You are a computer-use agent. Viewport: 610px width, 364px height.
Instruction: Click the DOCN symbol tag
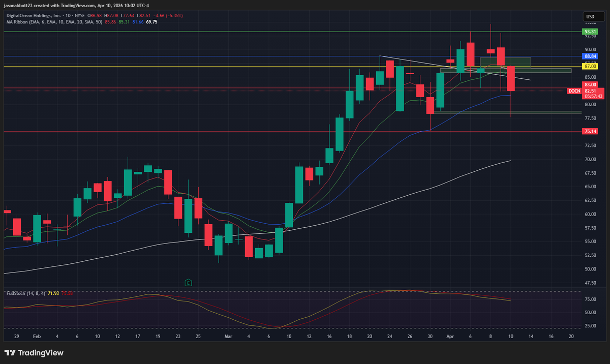click(x=574, y=90)
